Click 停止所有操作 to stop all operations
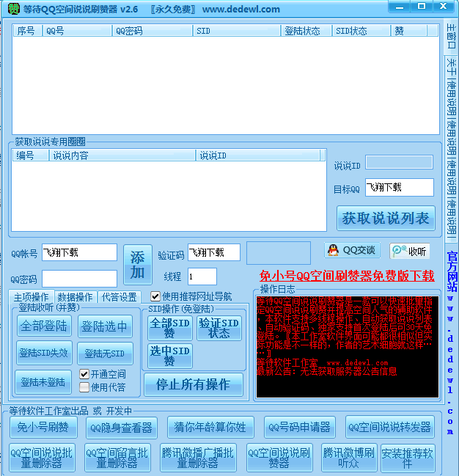The height and width of the screenshot is (476, 459). point(194,384)
